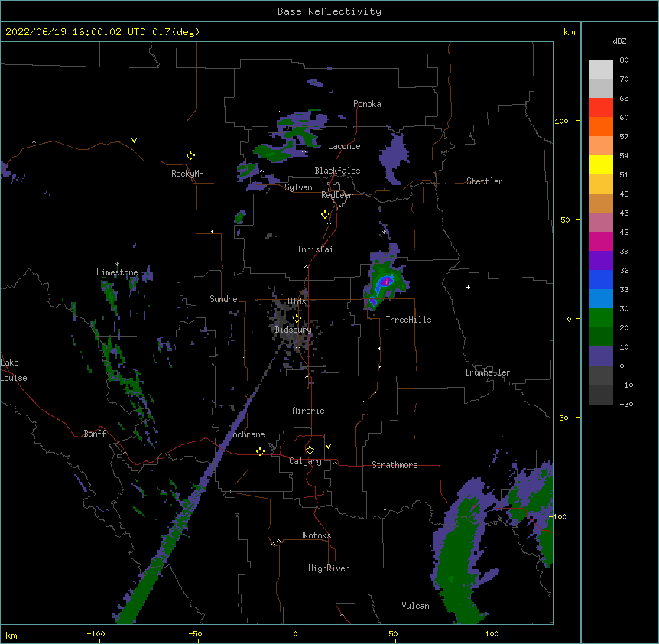Select the pink 42-45 dBZ legend swatch
The width and height of the screenshot is (659, 644).
click(x=601, y=222)
